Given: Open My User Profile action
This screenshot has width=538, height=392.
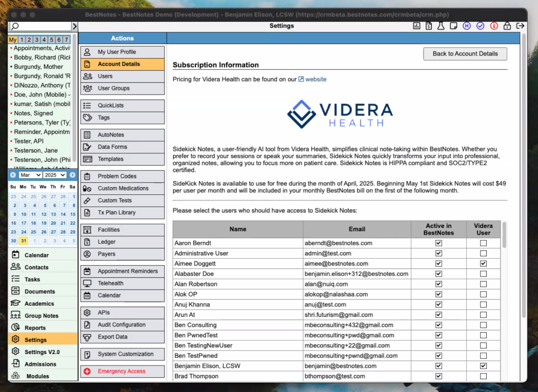Looking at the screenshot, I should point(122,52).
